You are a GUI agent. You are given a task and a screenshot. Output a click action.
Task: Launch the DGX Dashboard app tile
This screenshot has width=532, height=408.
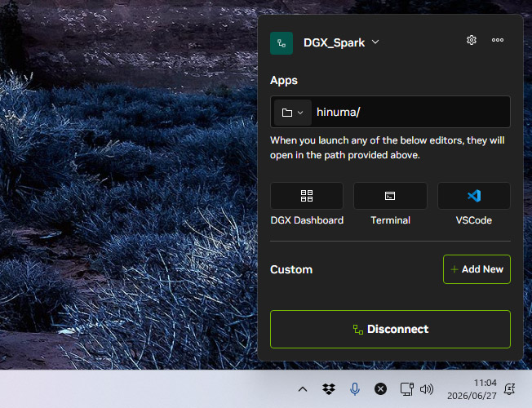307,196
